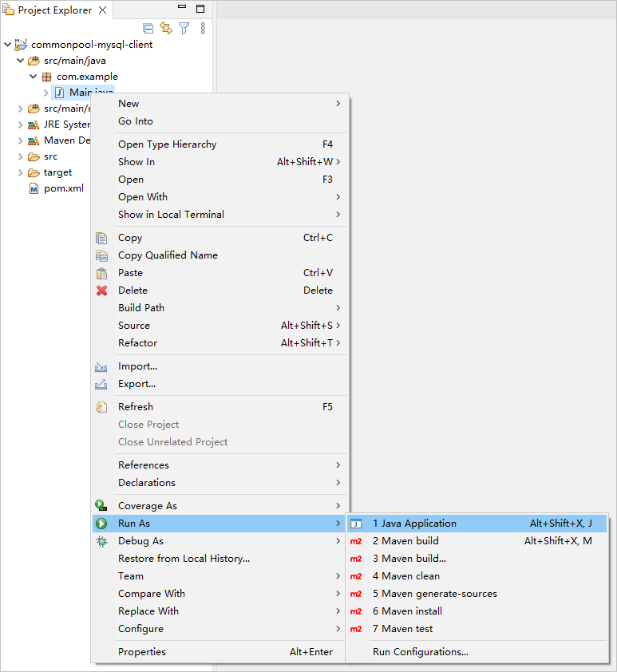Open the Debug As submenu
The image size is (617, 672).
coord(140,541)
